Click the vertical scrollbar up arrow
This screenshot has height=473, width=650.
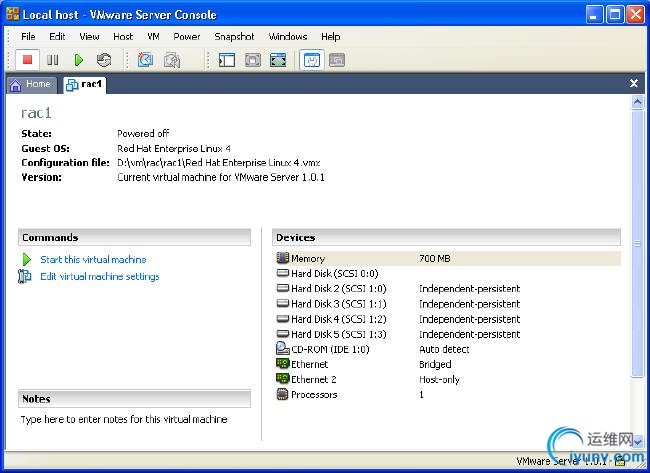tap(638, 102)
